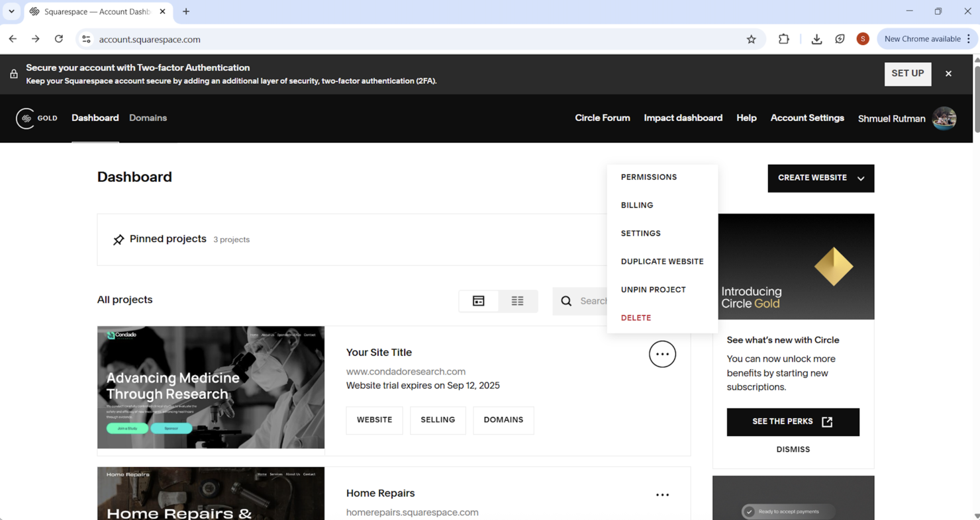Viewport: 980px width, 520px height.
Task: Click the Introducing Circle Gold banner image
Action: pos(796,267)
